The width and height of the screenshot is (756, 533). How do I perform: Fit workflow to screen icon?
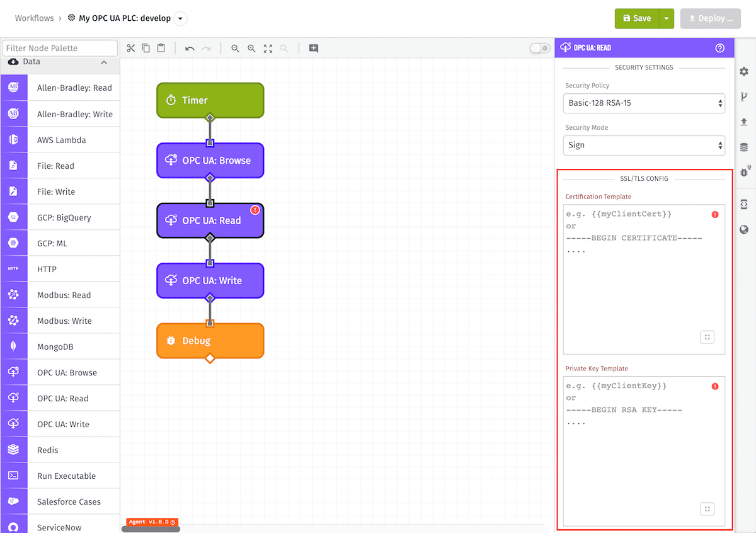pyautogui.click(x=268, y=49)
